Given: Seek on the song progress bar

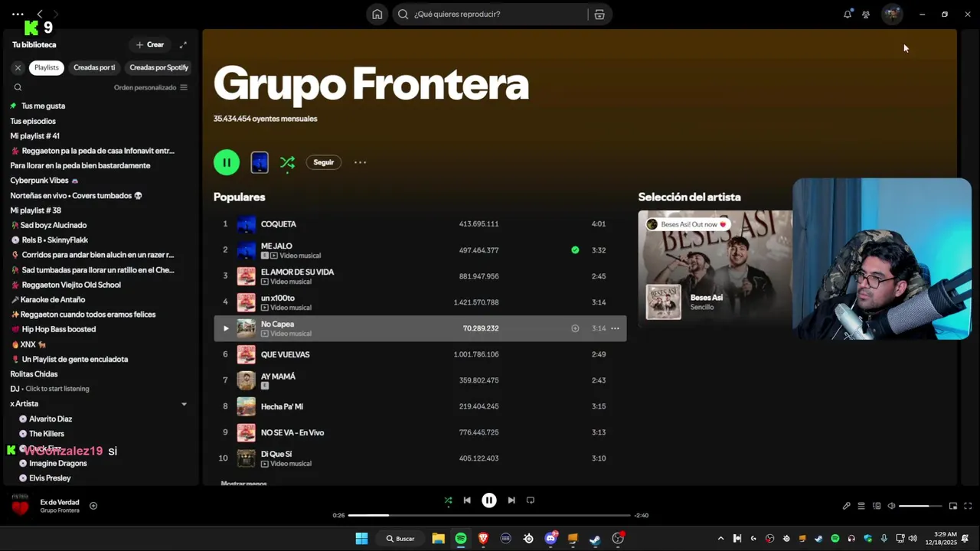Looking at the screenshot, I should click(489, 515).
